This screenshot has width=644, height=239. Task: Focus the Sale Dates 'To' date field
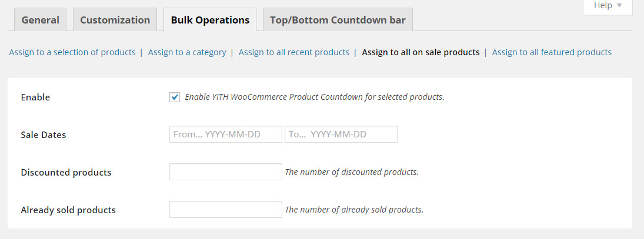pos(341,134)
